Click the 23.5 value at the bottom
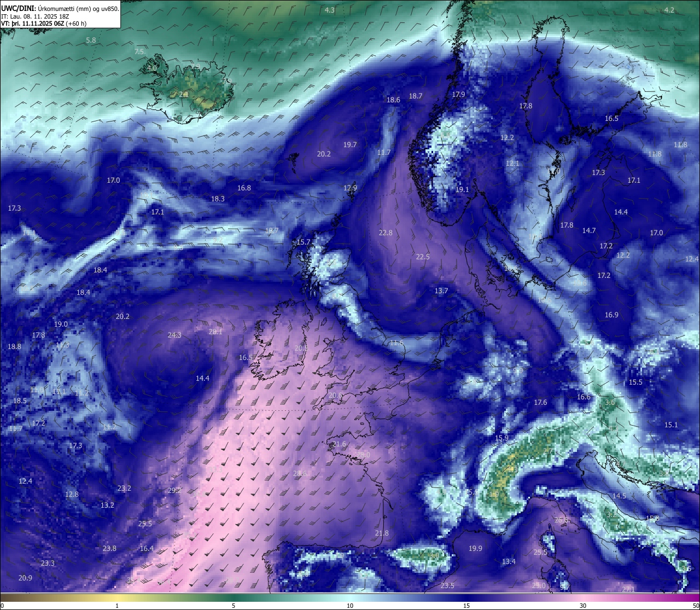 pyautogui.click(x=447, y=586)
